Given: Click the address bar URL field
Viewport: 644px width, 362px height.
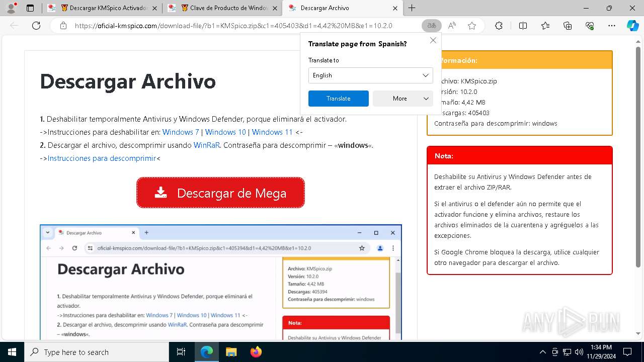Looking at the screenshot, I should (x=233, y=26).
